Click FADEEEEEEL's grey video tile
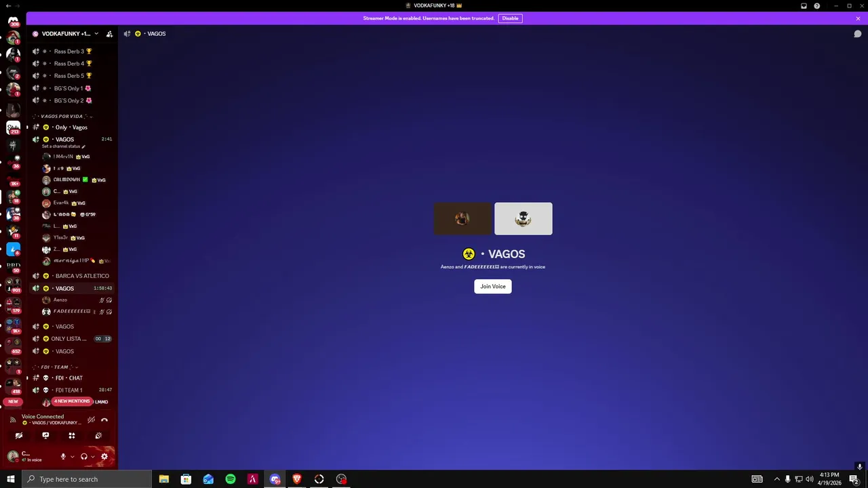The width and height of the screenshot is (868, 488). pyautogui.click(x=524, y=219)
